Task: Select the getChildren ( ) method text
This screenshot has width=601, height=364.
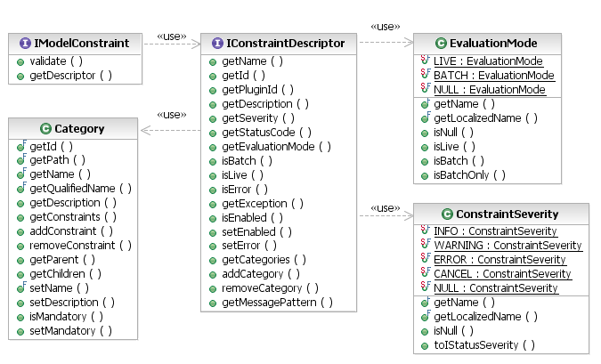Action: [65, 273]
